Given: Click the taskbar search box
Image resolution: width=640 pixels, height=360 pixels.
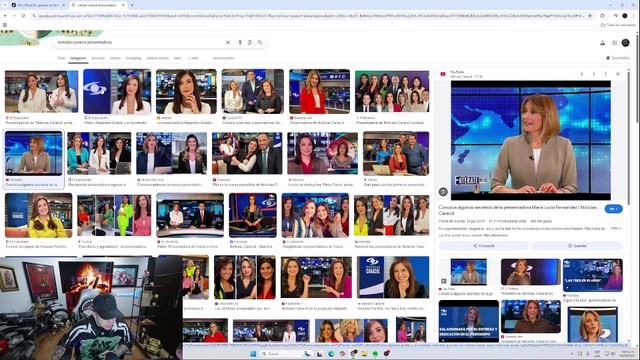Looking at the screenshot, I should click(286, 353).
